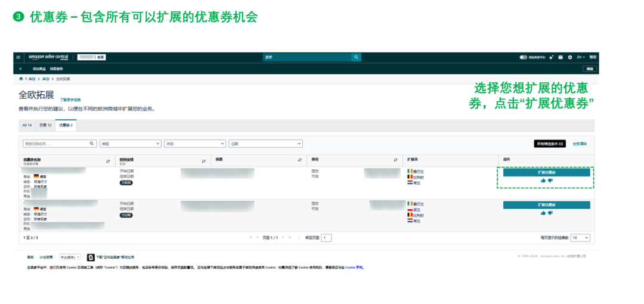Switch to the All 14 tab
This screenshot has width=644, height=304.
[27, 125]
